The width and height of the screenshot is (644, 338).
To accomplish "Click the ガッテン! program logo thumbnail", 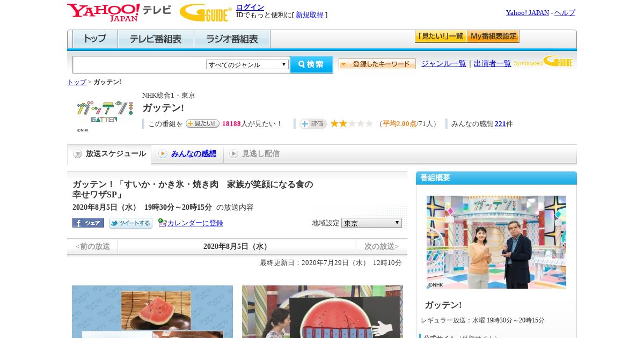I will 105,112.
